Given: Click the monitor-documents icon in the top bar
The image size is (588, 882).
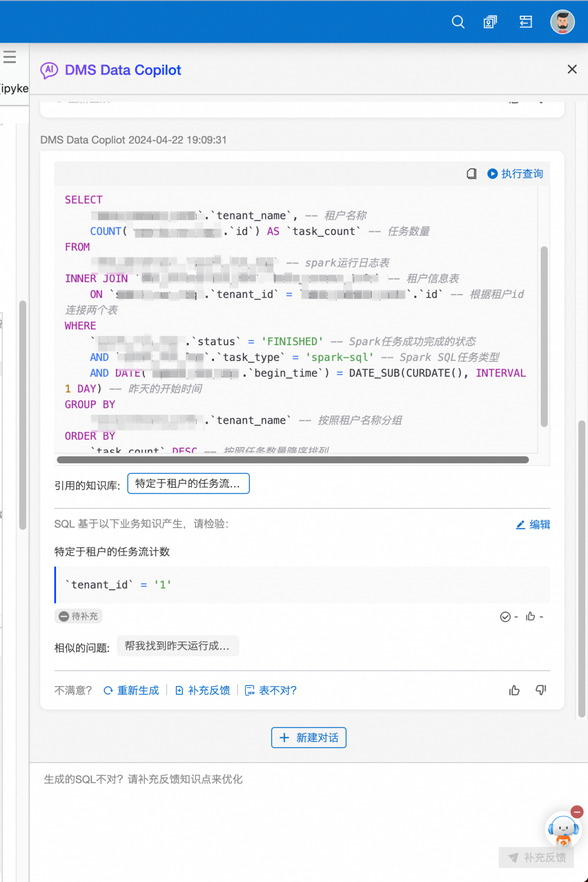Looking at the screenshot, I should click(x=490, y=22).
